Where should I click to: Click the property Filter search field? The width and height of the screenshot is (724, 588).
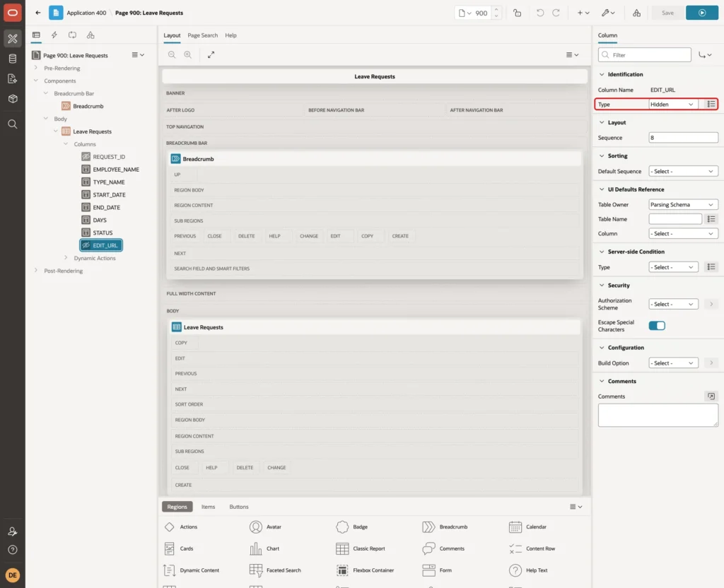[x=645, y=55]
